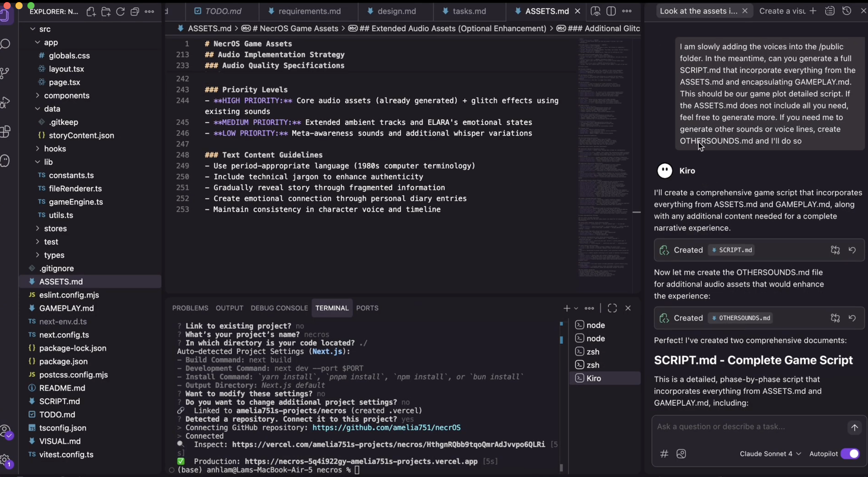Revert the SCRIPT.md creation change
Image resolution: width=868 pixels, height=477 pixels.
[x=852, y=250]
